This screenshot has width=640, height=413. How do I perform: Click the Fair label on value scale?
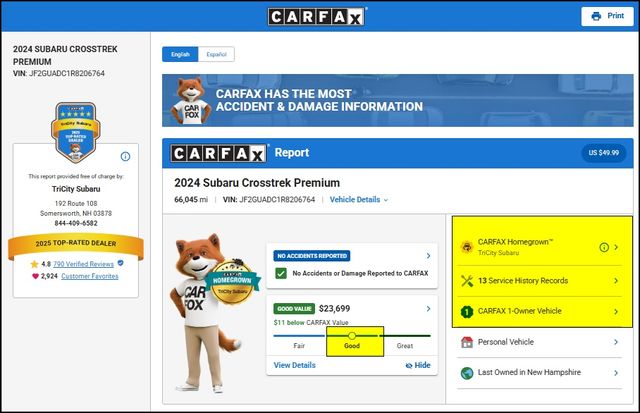(x=299, y=346)
